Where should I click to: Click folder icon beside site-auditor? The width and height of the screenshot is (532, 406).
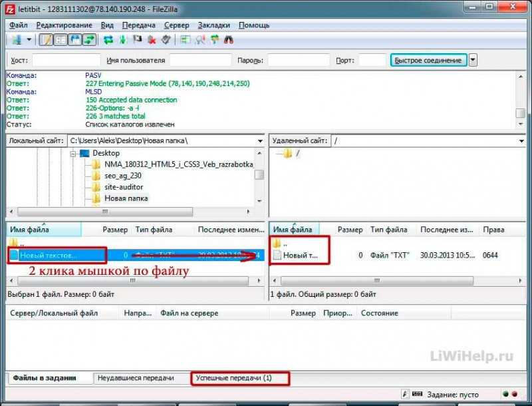pos(96,187)
